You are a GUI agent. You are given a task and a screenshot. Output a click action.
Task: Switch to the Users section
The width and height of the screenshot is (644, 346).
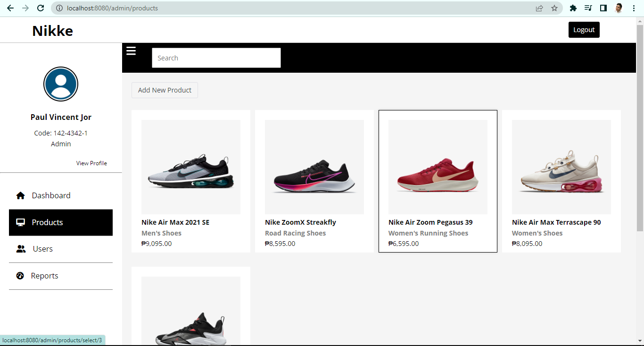pos(43,249)
